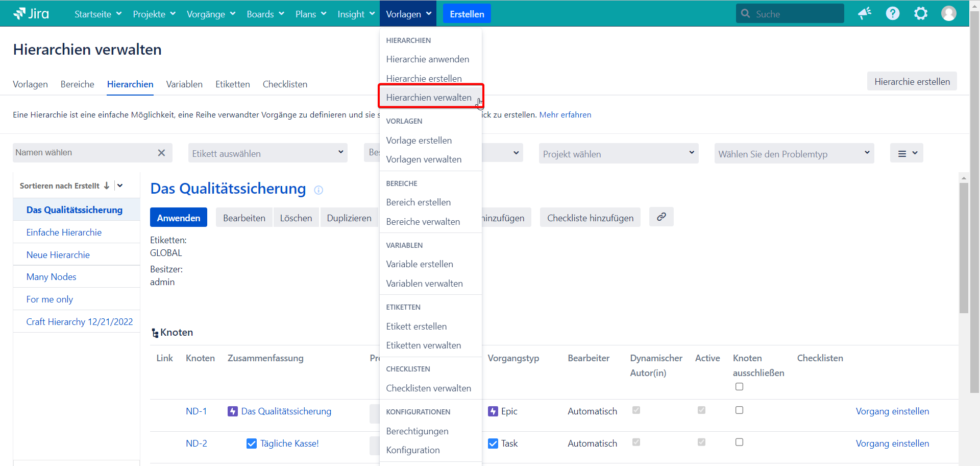Open the help question mark icon
Screen dimensions: 980x466
coord(892,14)
